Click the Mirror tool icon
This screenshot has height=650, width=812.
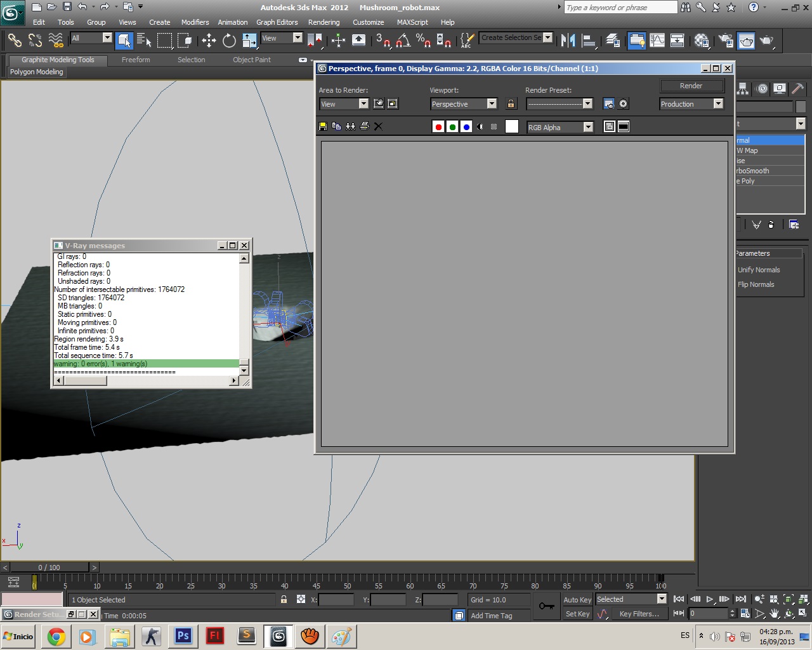click(568, 40)
